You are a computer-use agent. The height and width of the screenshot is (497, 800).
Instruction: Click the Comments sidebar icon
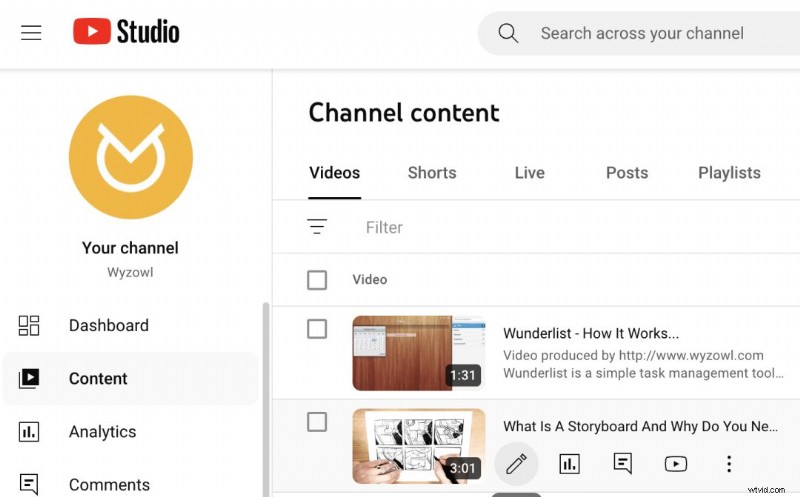tap(29, 484)
